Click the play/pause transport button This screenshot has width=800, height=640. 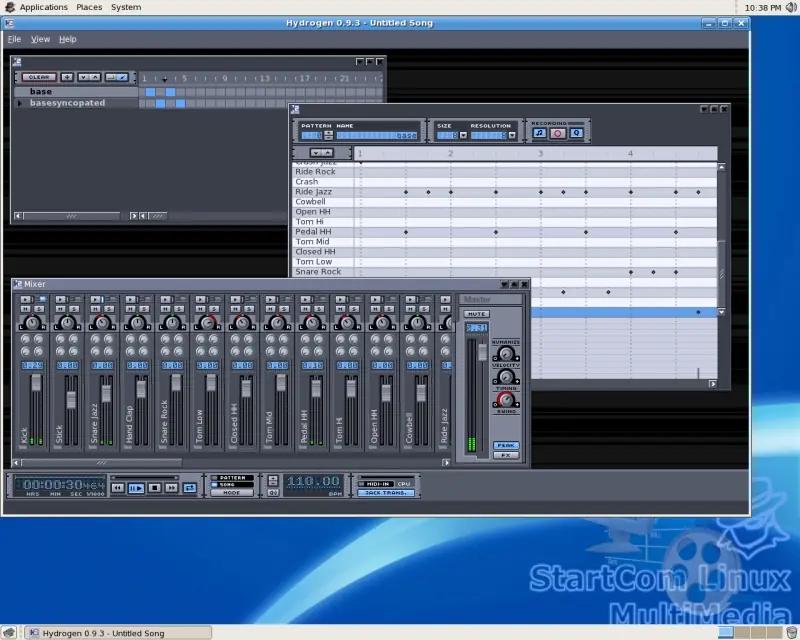136,488
